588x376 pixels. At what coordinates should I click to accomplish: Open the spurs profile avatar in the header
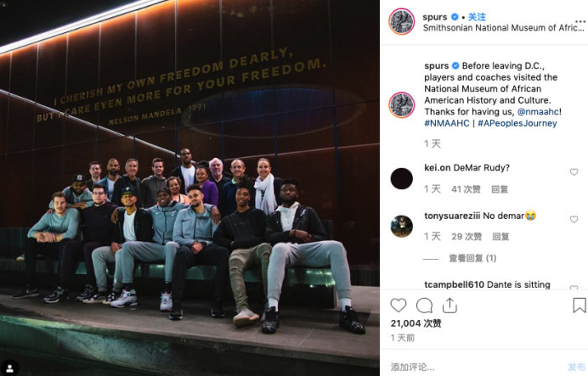(x=402, y=22)
